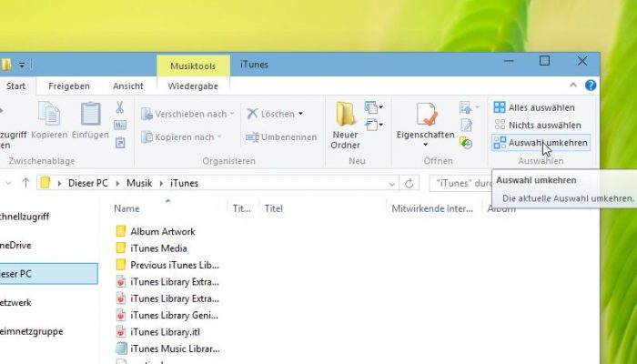The width and height of the screenshot is (637, 364).
Task: Select OneDrive in the navigation pane
Action: coord(15,245)
